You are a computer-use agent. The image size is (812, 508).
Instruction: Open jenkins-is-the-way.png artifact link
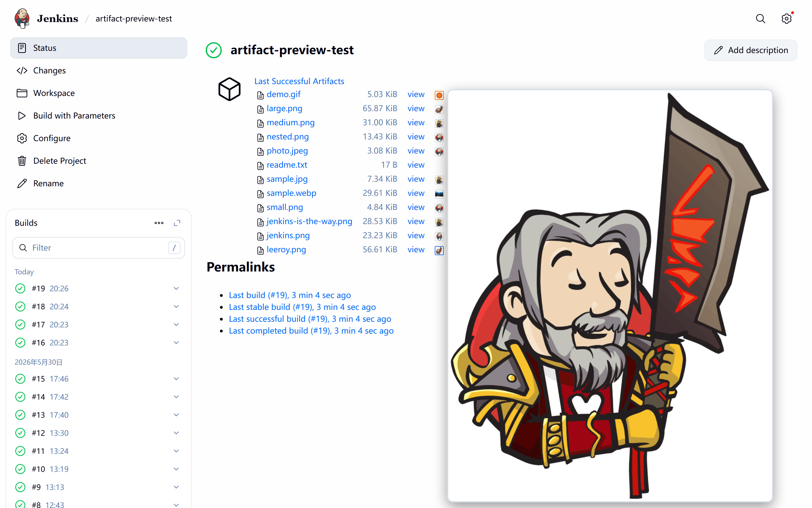(309, 222)
